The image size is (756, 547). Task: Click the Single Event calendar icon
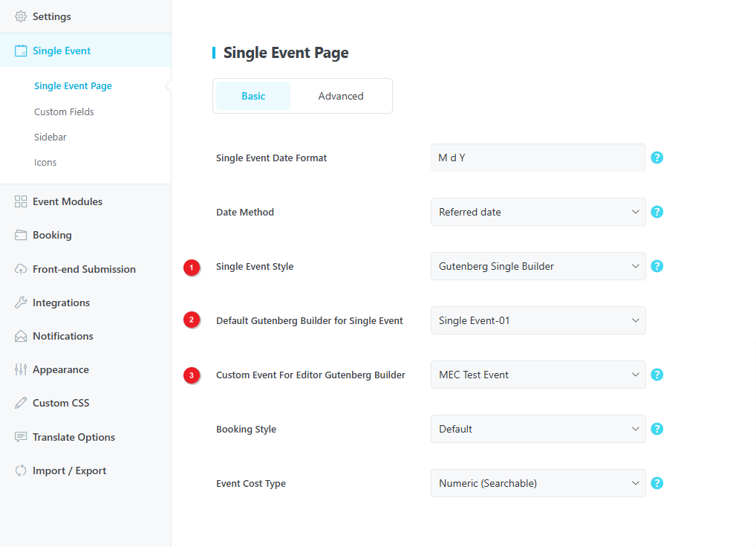(x=19, y=50)
